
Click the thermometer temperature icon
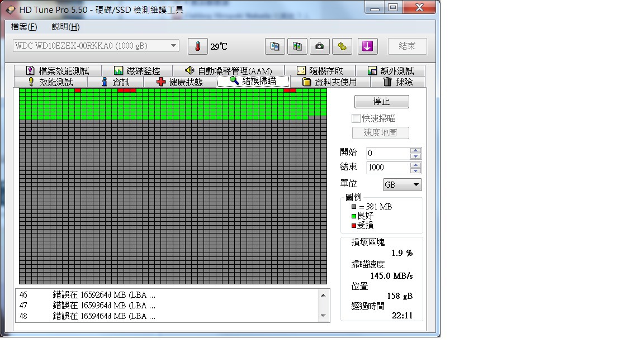tap(197, 46)
